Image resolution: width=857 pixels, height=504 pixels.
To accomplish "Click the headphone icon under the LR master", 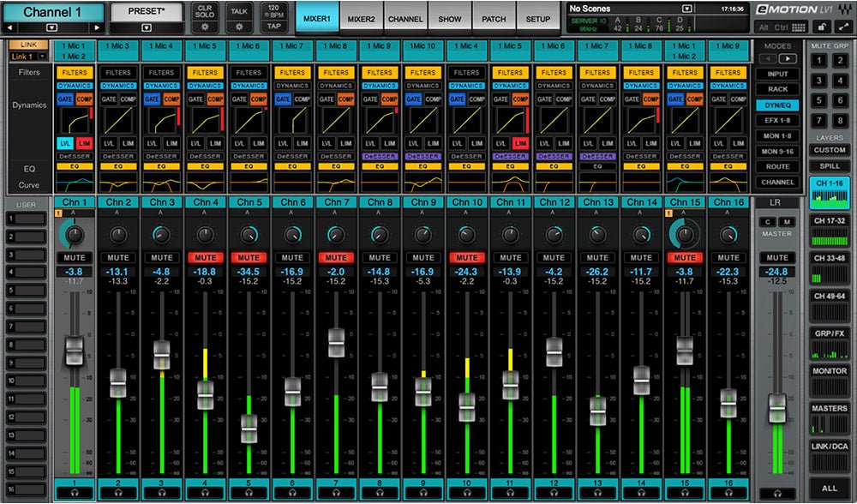I will tap(776, 493).
